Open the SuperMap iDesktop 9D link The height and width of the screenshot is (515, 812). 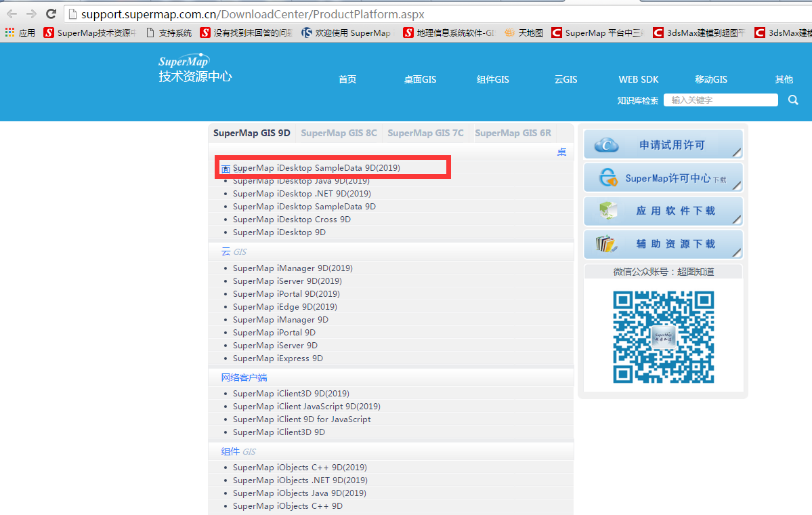279,232
